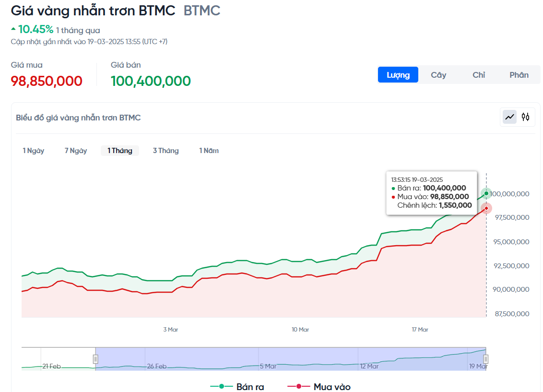Viewport: 543px width, 392px height.
Task: Click green data point on chart line
Action: click(x=486, y=193)
